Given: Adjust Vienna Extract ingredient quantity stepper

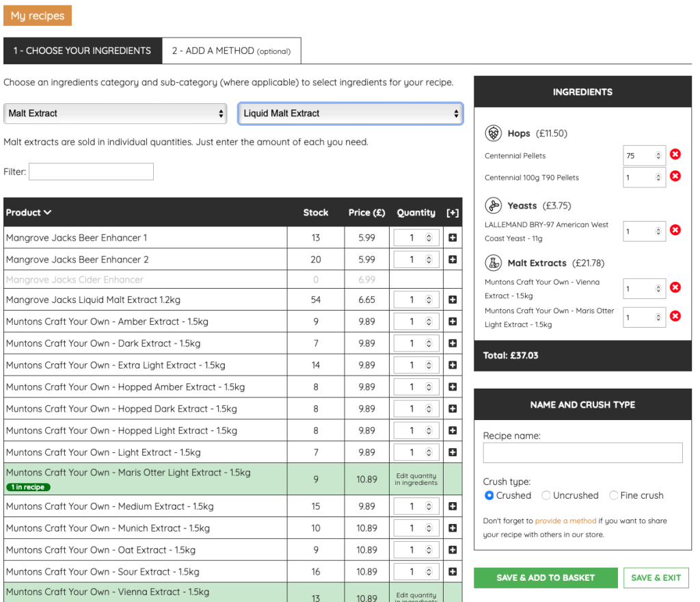Looking at the screenshot, I should coord(658,289).
